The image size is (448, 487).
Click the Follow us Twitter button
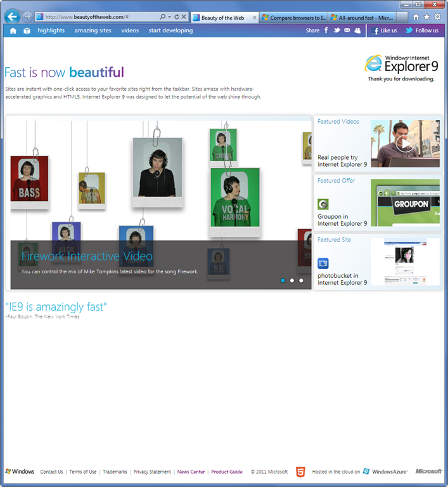(422, 30)
